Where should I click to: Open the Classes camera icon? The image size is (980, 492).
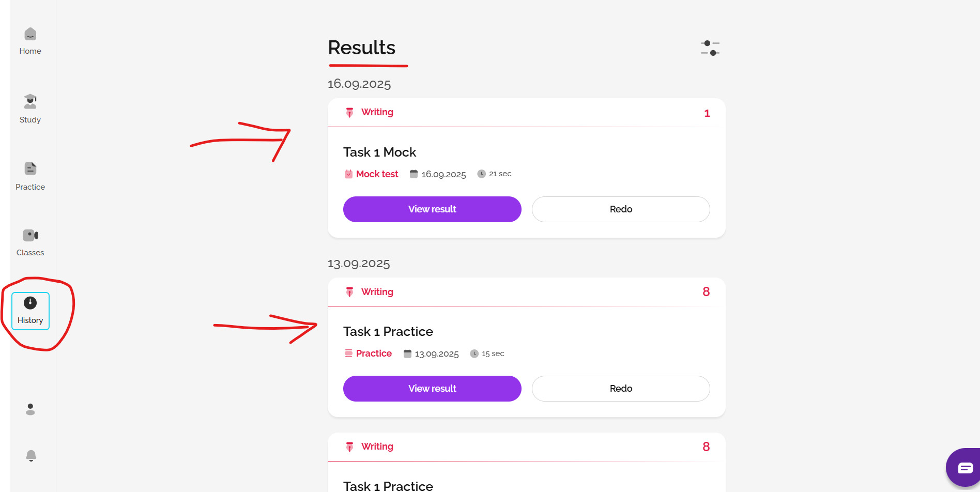30,236
